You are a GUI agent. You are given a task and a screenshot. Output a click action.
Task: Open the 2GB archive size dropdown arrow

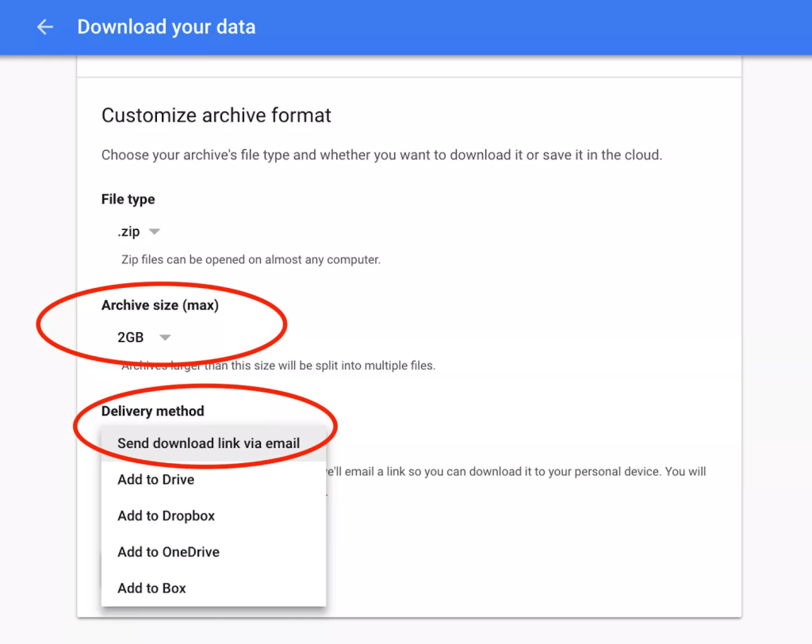165,337
